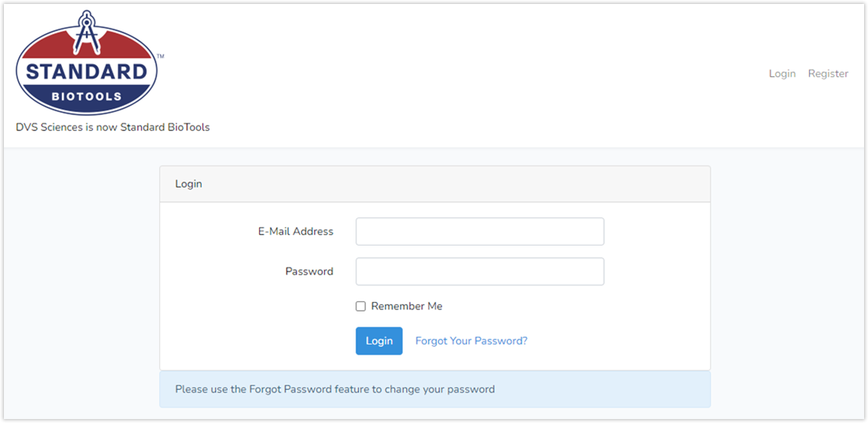Focus the E-Mail Address input field
Image resolution: width=868 pixels, height=423 pixels.
pos(480,232)
